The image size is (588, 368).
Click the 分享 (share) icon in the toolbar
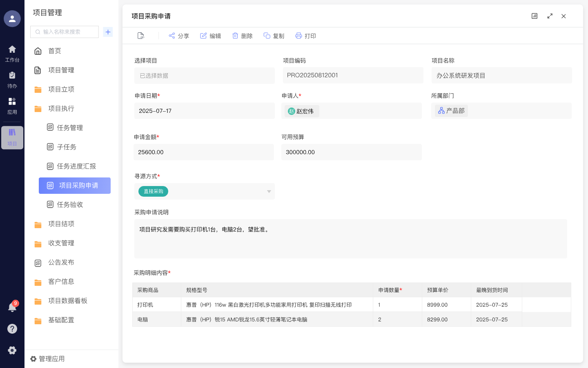click(x=172, y=36)
